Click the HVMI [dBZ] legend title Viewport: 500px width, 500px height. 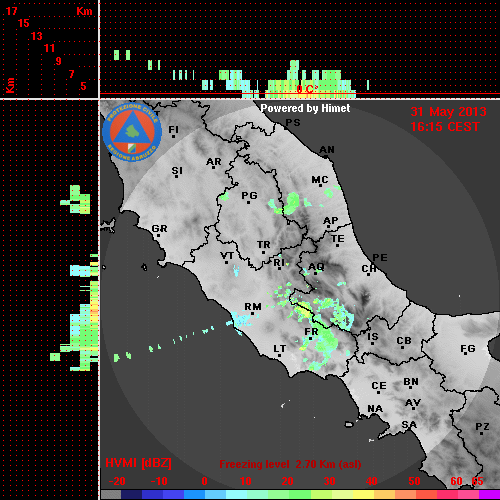click(x=138, y=463)
